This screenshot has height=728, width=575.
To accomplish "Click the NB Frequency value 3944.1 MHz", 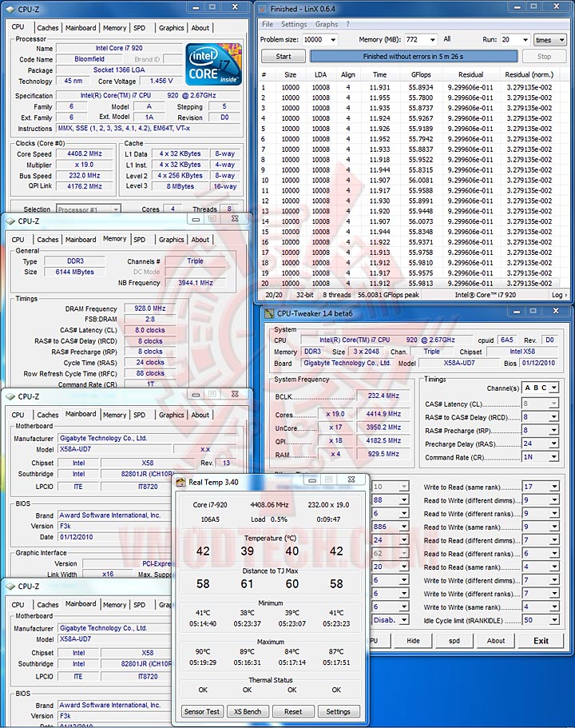I will [x=196, y=283].
